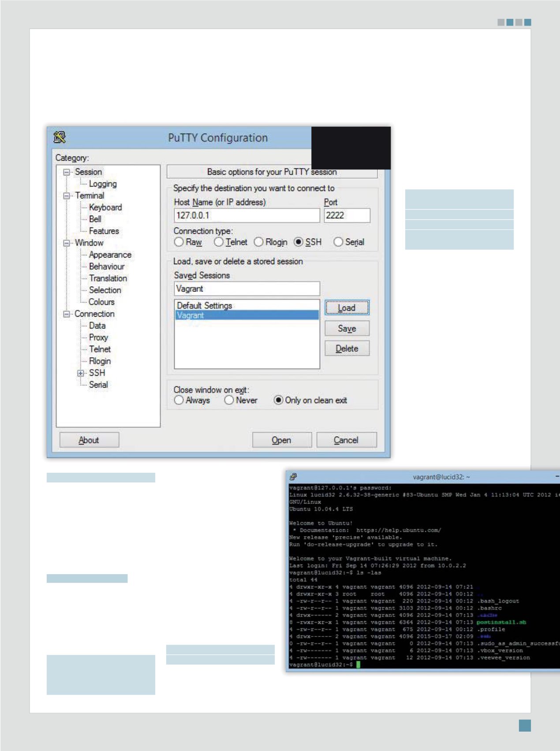Click the Load button
This screenshot has height=751, width=560.
point(347,308)
